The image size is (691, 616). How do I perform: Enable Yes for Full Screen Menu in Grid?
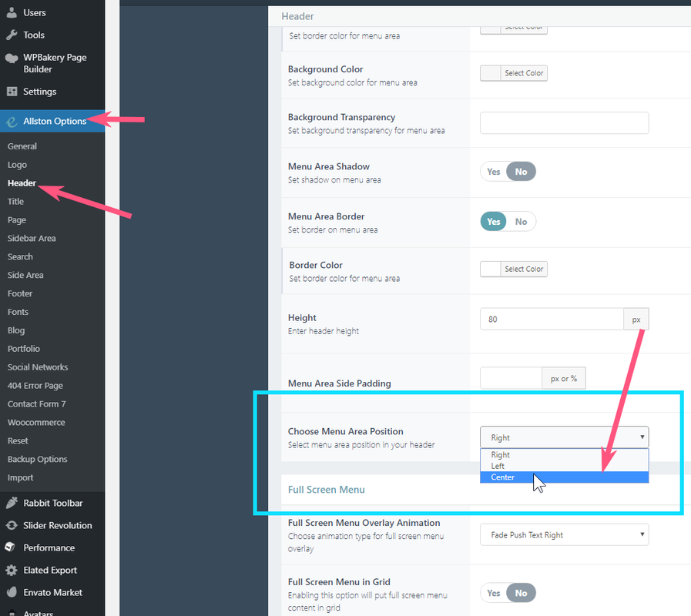coord(493,593)
